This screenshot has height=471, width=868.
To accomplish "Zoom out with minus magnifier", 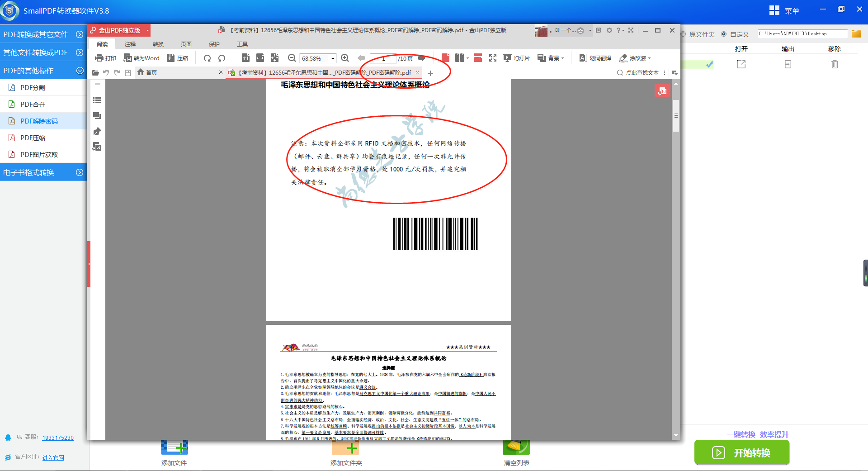I will coord(292,58).
